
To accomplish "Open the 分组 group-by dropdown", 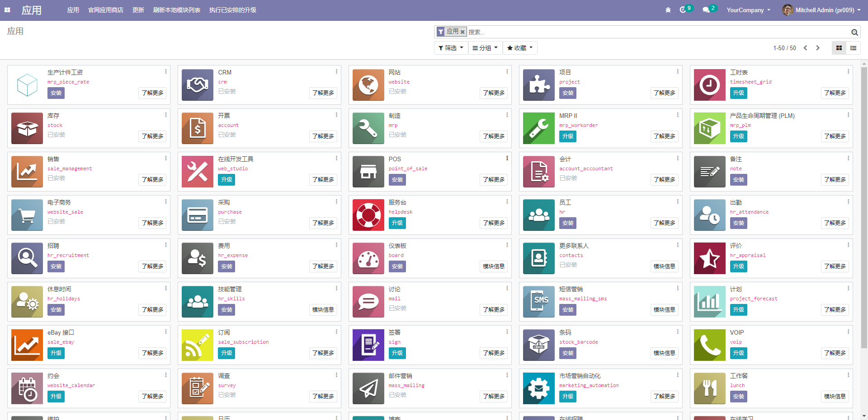I will (485, 48).
